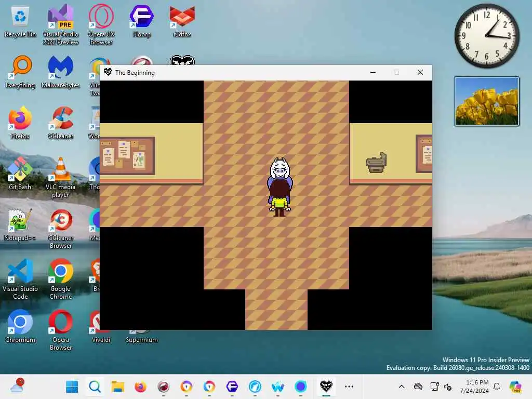
Task: Open the Recycle Bin desktop icon
Action: coord(20,22)
